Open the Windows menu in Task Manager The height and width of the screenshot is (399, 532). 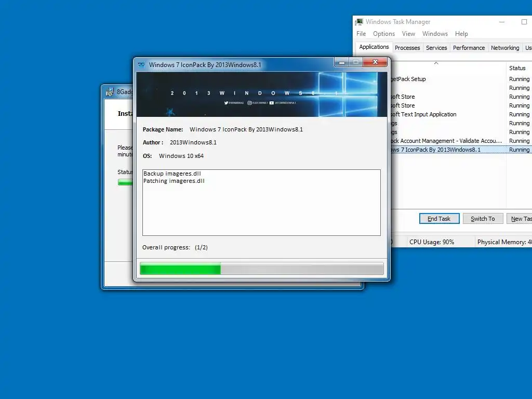435,34
